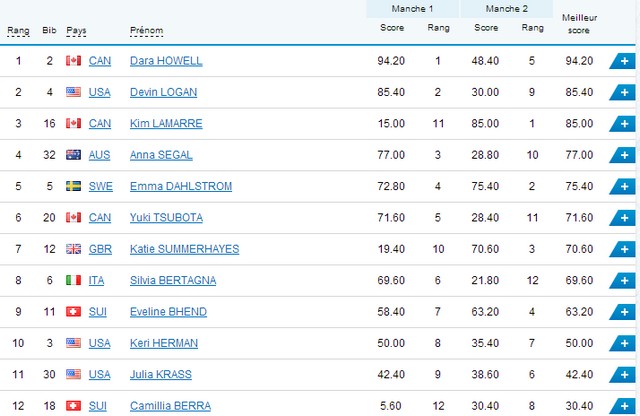
Task: Click the plus icon beside Kim LAMARRE
Action: click(623, 124)
